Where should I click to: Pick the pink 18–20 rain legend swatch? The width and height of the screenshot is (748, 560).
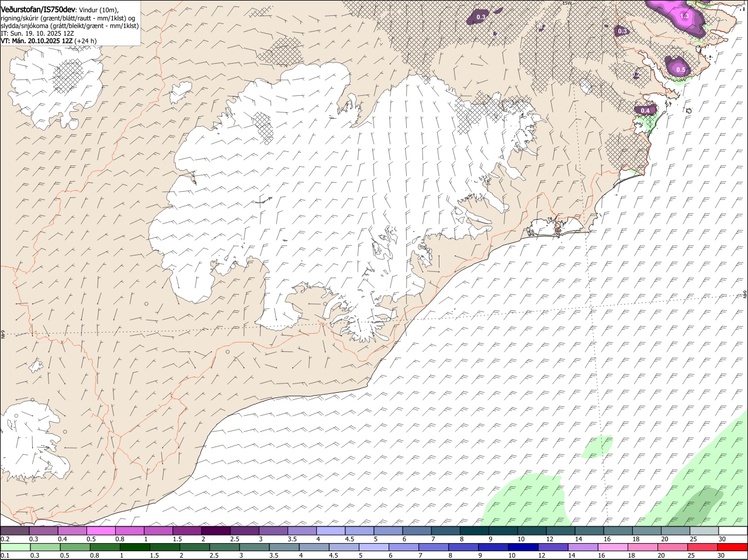[643, 547]
